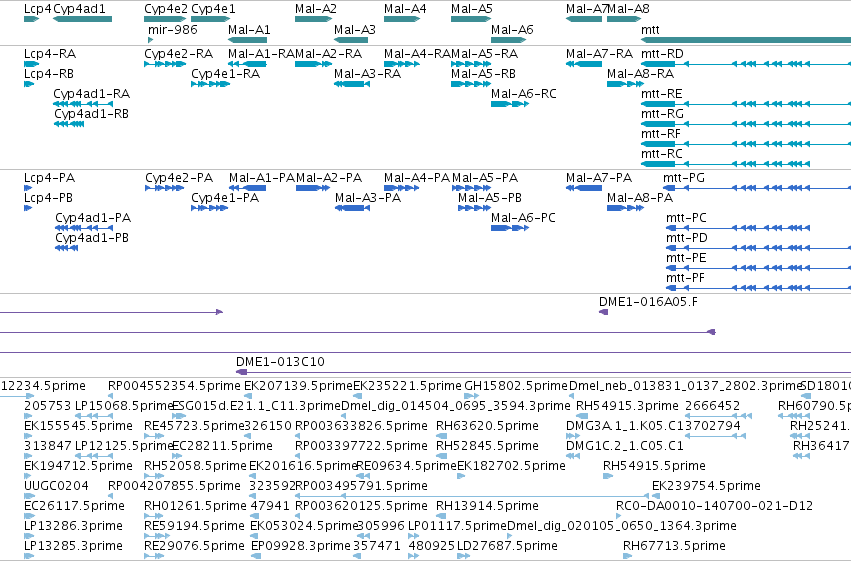
Task: Select the Mal-A7 gene label
Action: pos(586,9)
